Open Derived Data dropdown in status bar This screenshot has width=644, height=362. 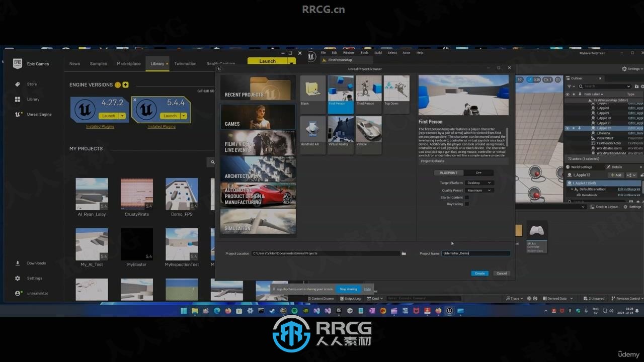[x=557, y=299]
